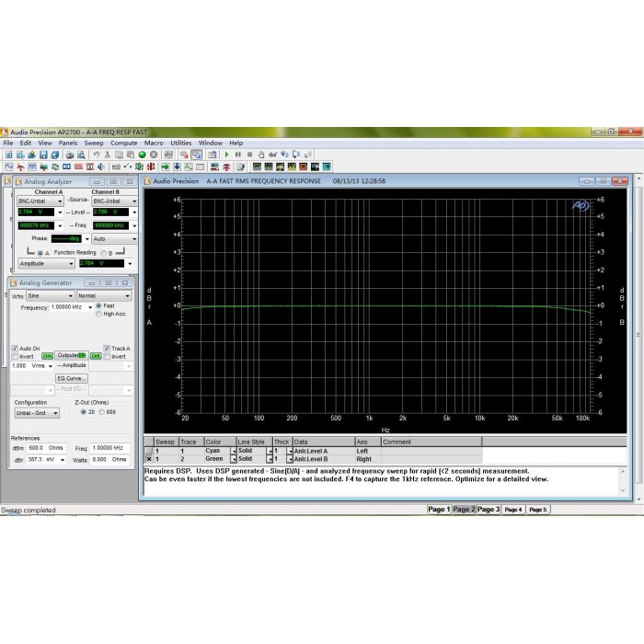Click the graph panel icon in toolbar
The width and height of the screenshot is (644, 644).
tap(188, 167)
